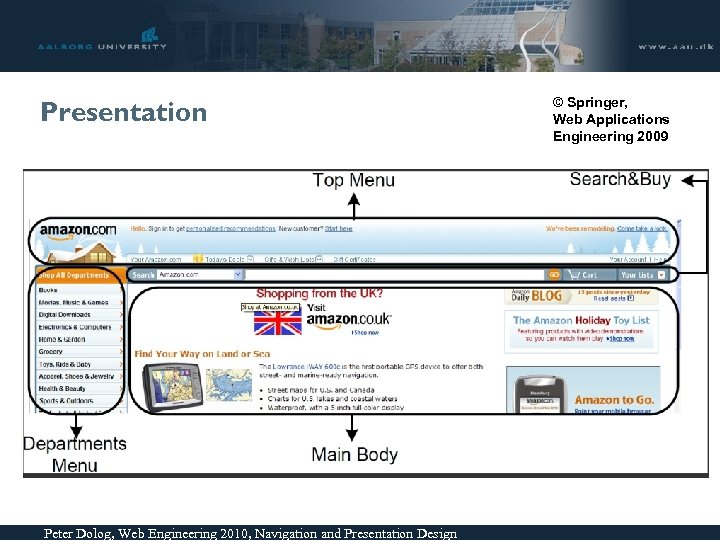Select Books in departments menu
Viewport: 720px width, 540px height.
pos(48,290)
